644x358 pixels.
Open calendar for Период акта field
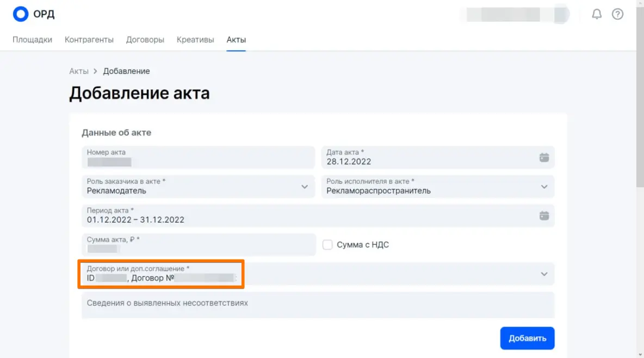coord(544,215)
